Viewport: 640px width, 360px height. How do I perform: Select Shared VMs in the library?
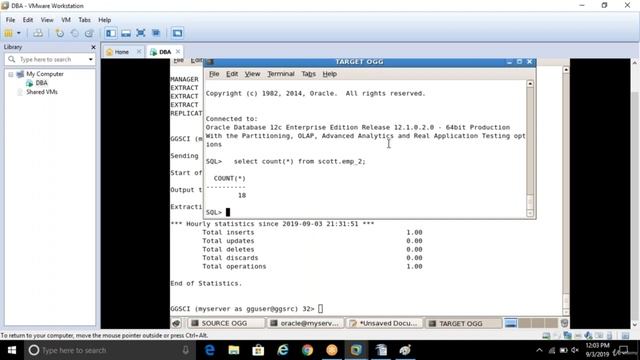point(42,92)
